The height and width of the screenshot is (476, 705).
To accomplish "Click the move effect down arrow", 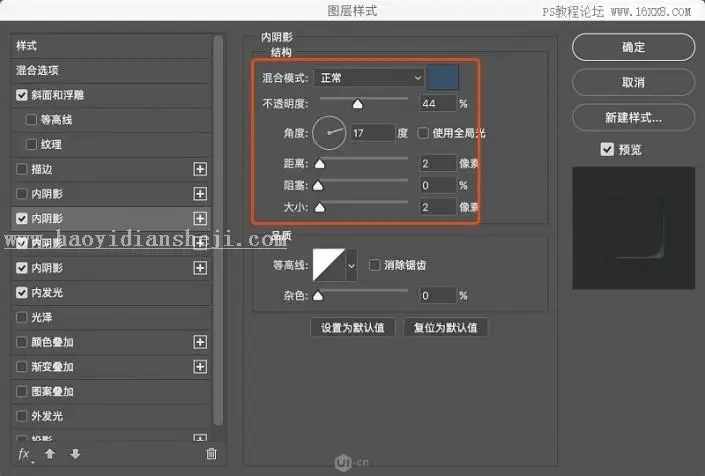I will 75,454.
